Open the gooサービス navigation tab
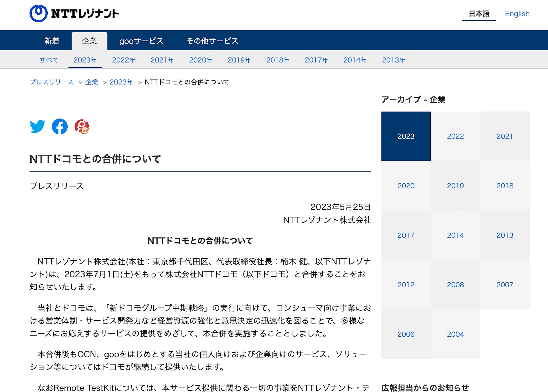This screenshot has height=392, width=548. [141, 41]
